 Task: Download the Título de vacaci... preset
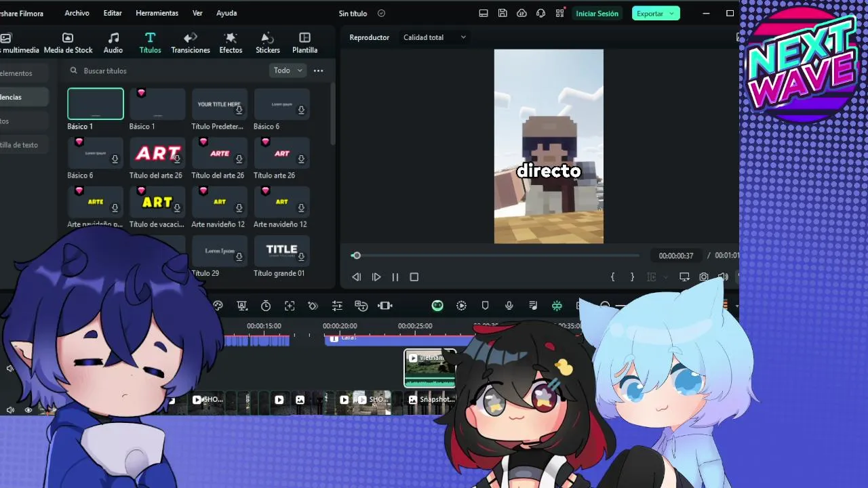(177, 208)
